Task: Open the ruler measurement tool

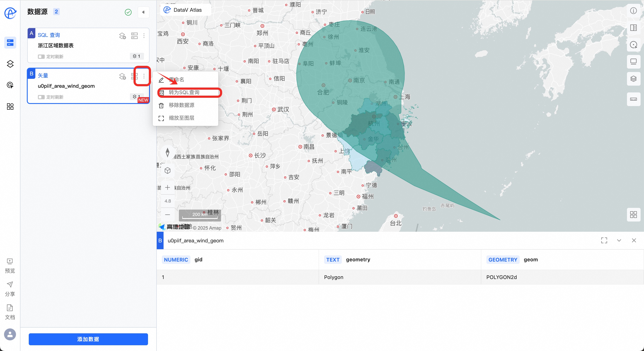Action: pyautogui.click(x=633, y=99)
